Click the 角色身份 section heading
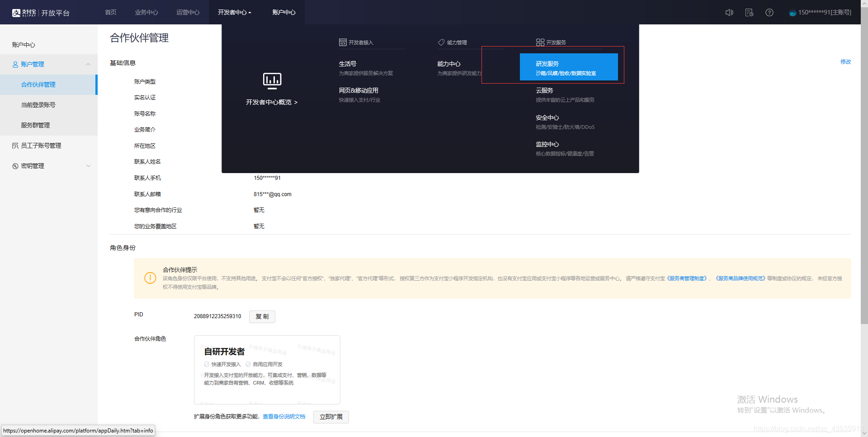 pyautogui.click(x=123, y=248)
